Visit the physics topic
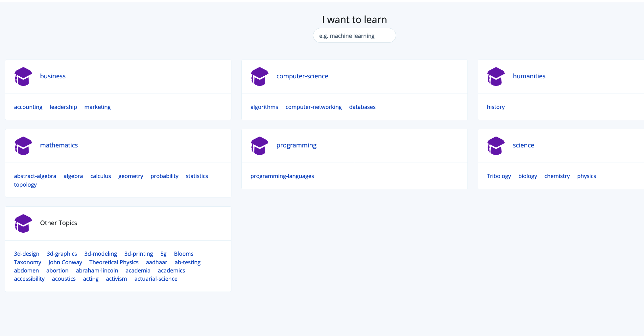This screenshot has width=644, height=336. pos(586,176)
